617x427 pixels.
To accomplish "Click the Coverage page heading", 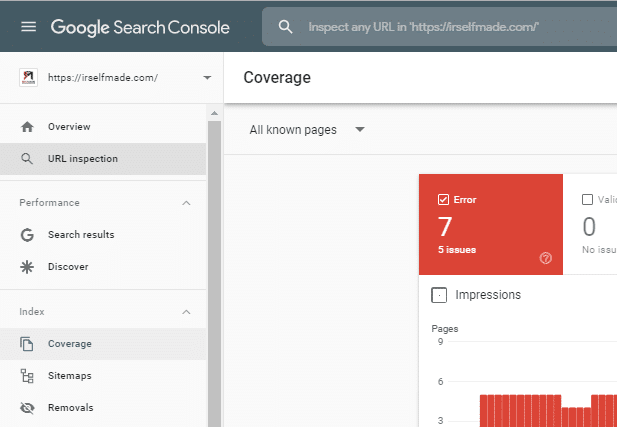I will point(277,78).
